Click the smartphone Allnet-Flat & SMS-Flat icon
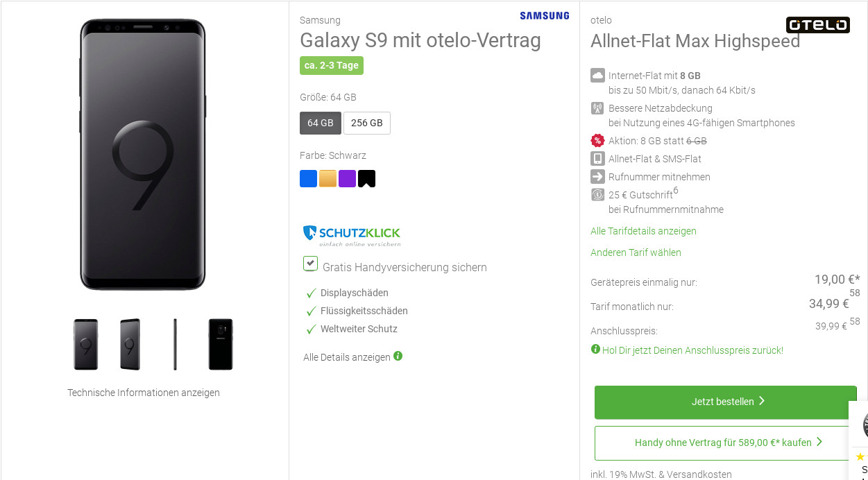This screenshot has height=480, width=868. pyautogui.click(x=597, y=158)
